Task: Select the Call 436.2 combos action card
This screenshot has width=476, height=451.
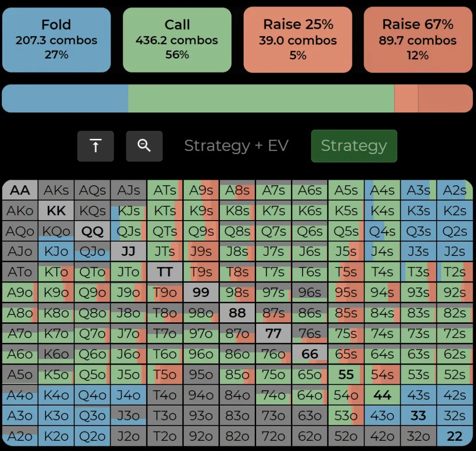Action: tap(177, 40)
